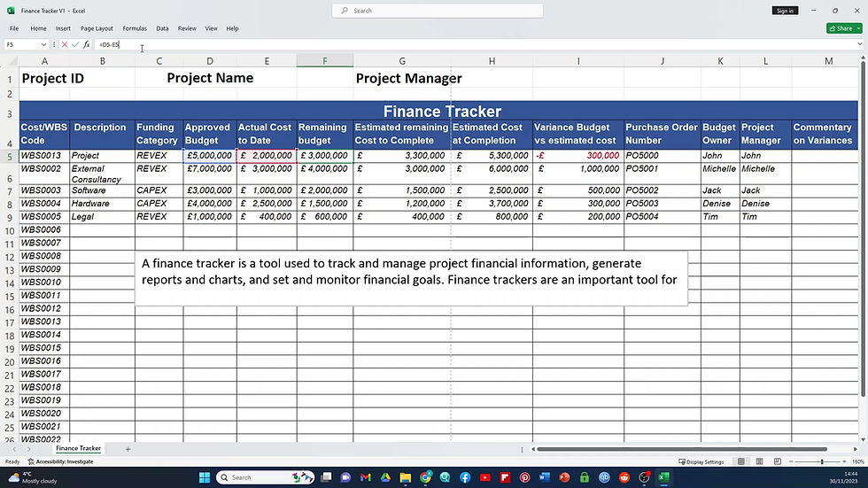868x488 pixels.
Task: Select cell containing PO5003
Action: (x=663, y=204)
